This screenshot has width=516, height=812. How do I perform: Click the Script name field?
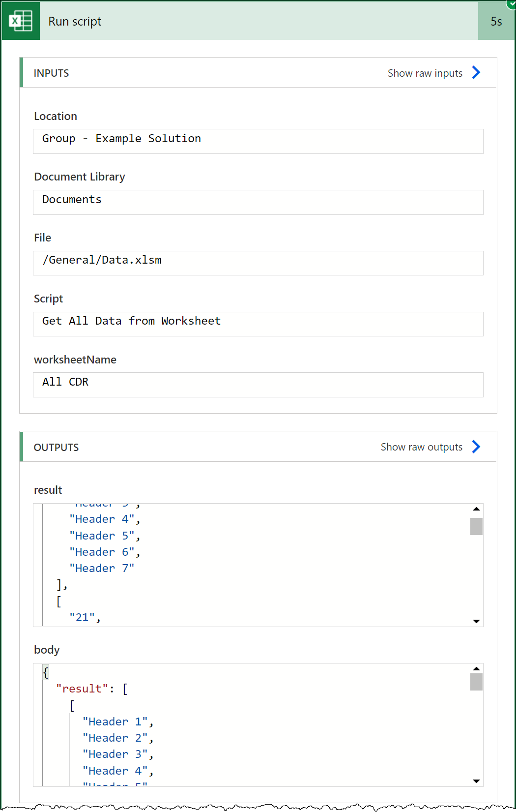(258, 324)
